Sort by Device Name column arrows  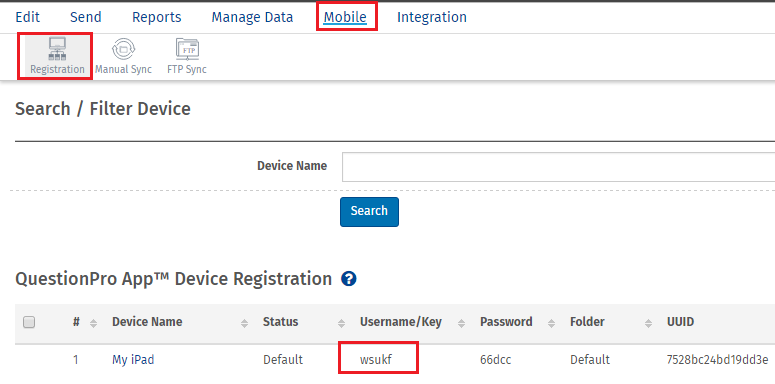(x=244, y=323)
